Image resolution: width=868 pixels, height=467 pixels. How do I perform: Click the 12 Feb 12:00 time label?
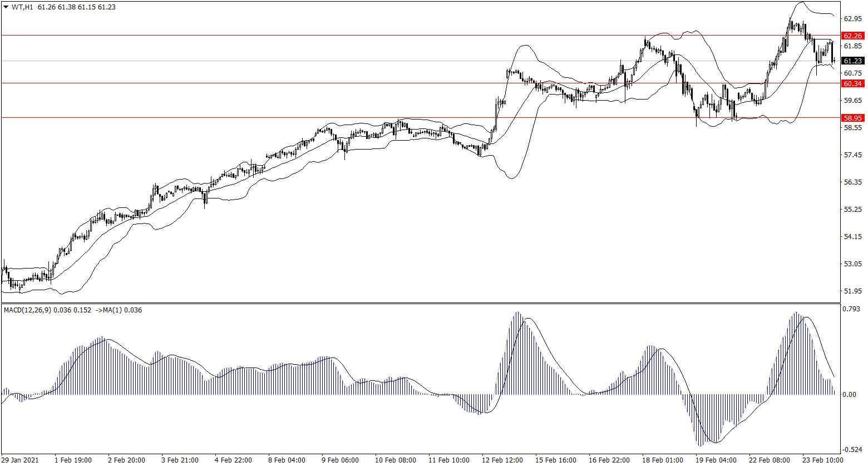click(x=503, y=460)
